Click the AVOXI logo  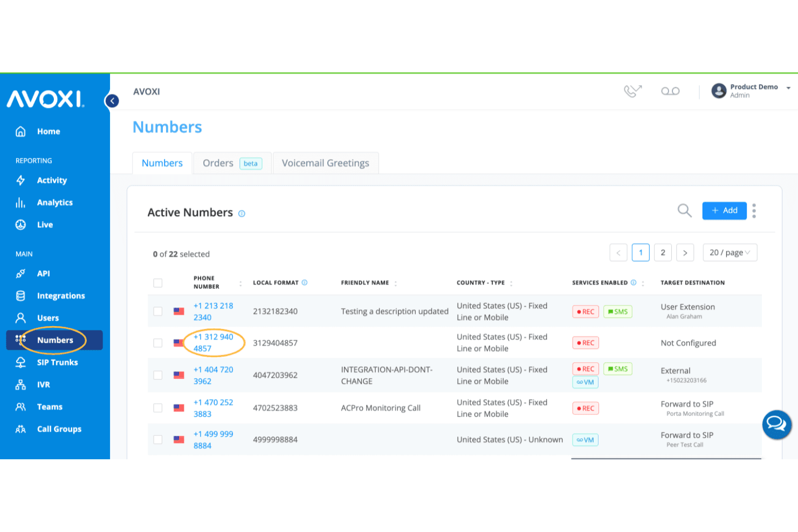[45, 99]
